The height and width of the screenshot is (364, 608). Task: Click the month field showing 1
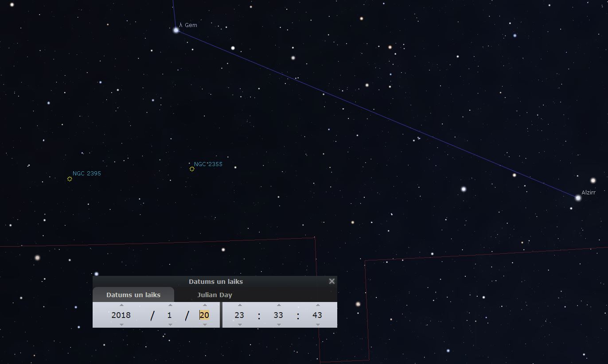point(169,315)
